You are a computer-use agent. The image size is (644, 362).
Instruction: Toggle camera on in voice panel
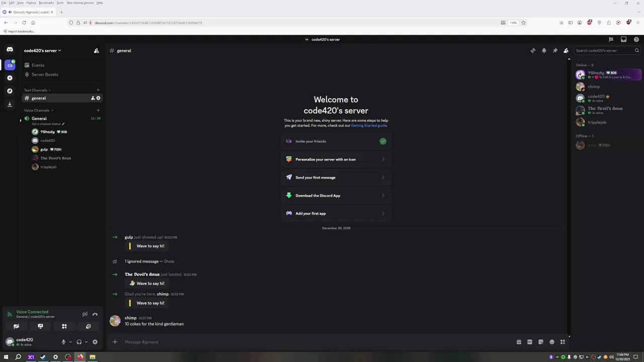point(16,326)
